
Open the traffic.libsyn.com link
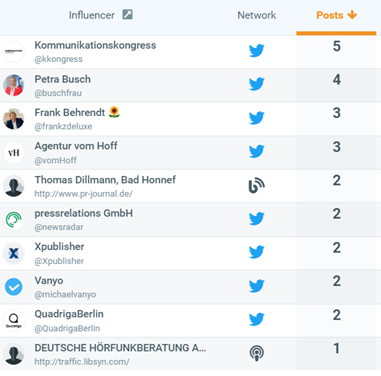[82, 362]
